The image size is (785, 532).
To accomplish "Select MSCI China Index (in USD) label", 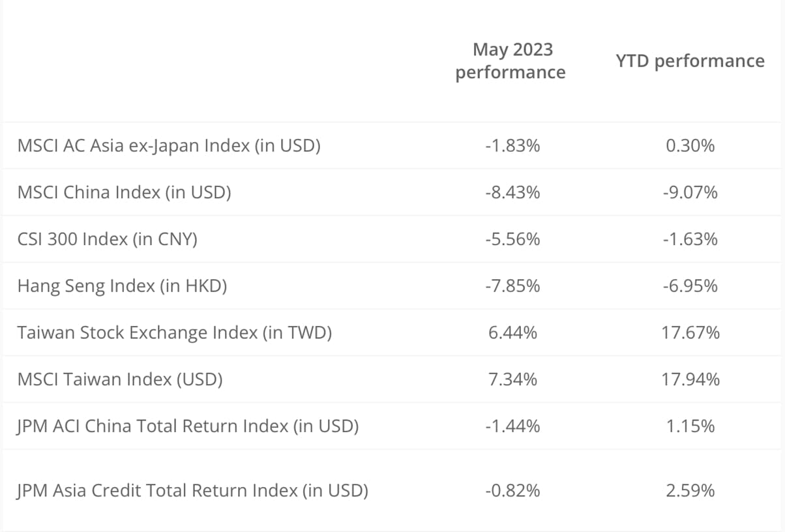I will pos(124,192).
